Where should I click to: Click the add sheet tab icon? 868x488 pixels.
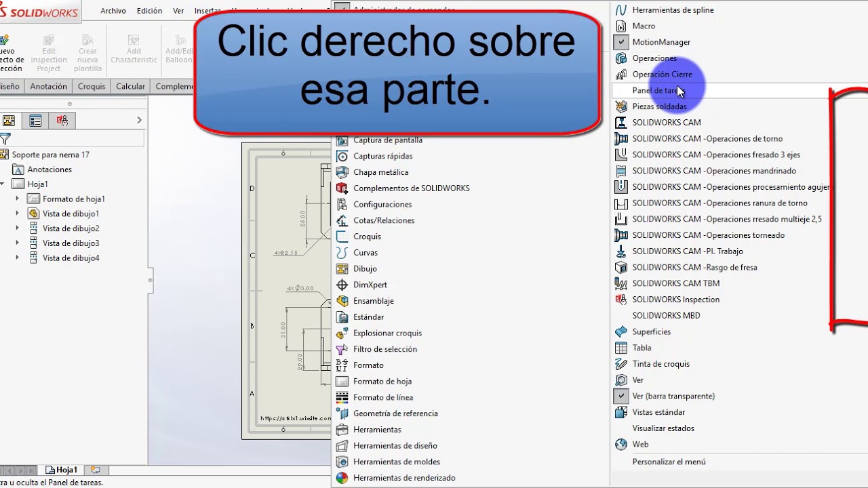point(95,470)
